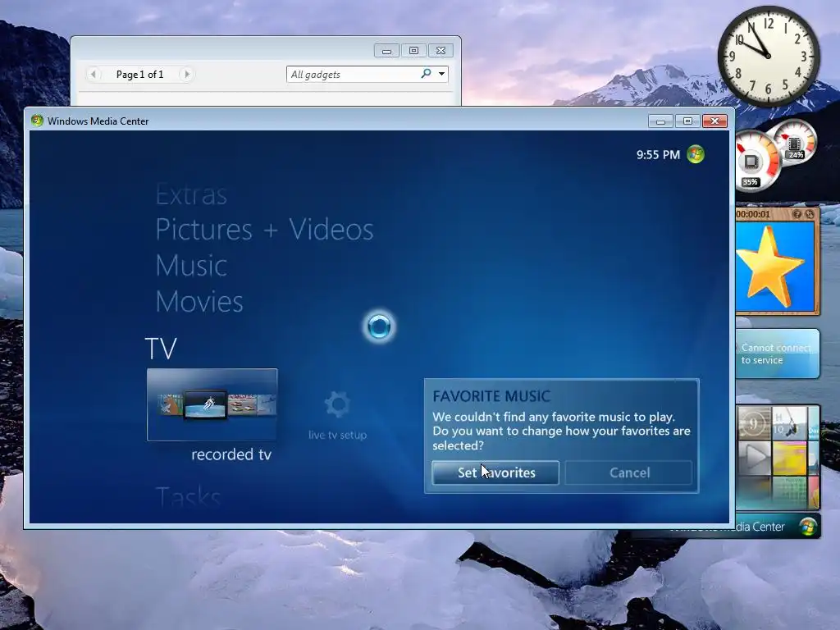840x630 pixels.
Task: Minimize the gadgets gallery window
Action: pos(387,51)
